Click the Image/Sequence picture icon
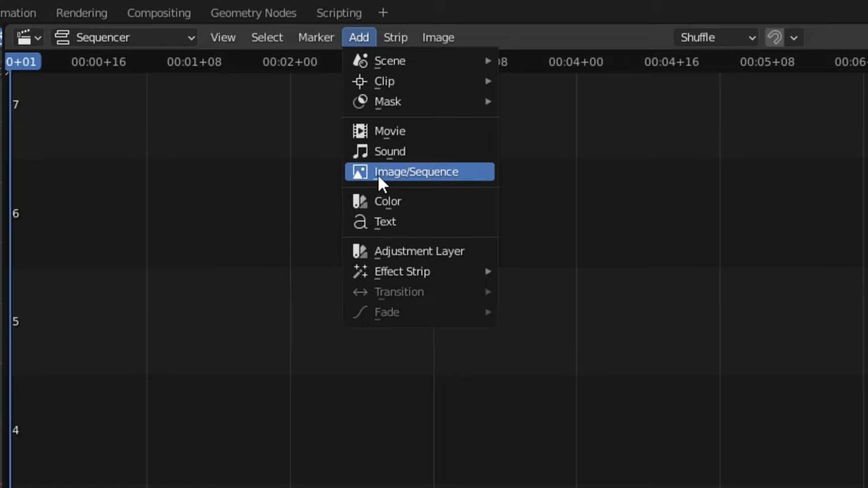Screen dimensions: 868x488 pyautogui.click(x=360, y=172)
